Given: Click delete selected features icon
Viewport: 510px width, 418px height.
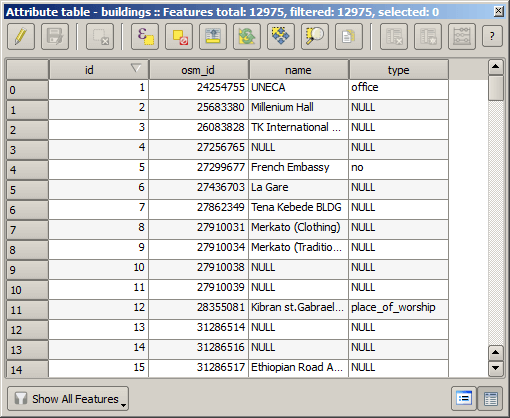Looking at the screenshot, I should tap(100, 37).
